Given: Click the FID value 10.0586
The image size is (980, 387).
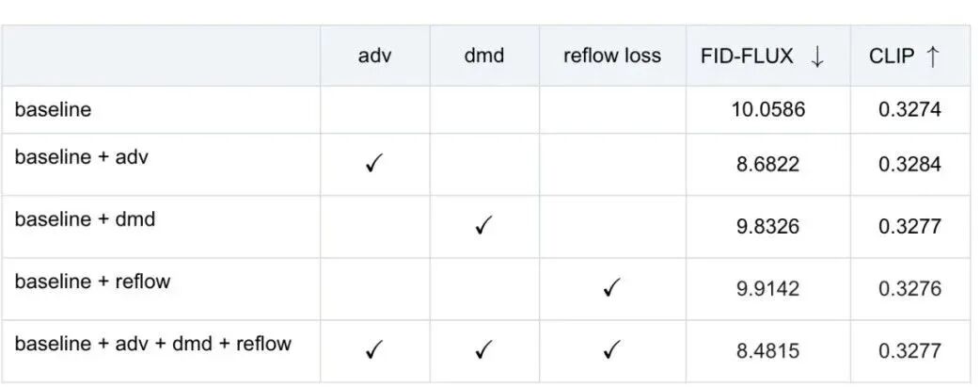Looking at the screenshot, I should coord(768,110).
